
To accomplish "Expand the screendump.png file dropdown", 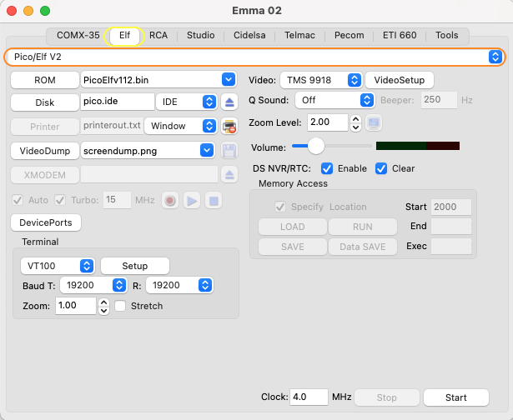I will click(207, 150).
